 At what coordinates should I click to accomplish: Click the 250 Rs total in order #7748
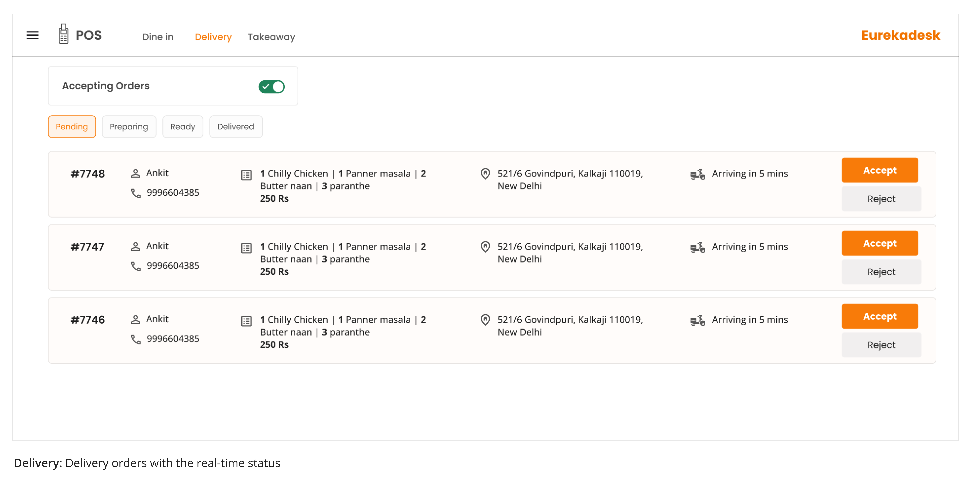coord(274,199)
